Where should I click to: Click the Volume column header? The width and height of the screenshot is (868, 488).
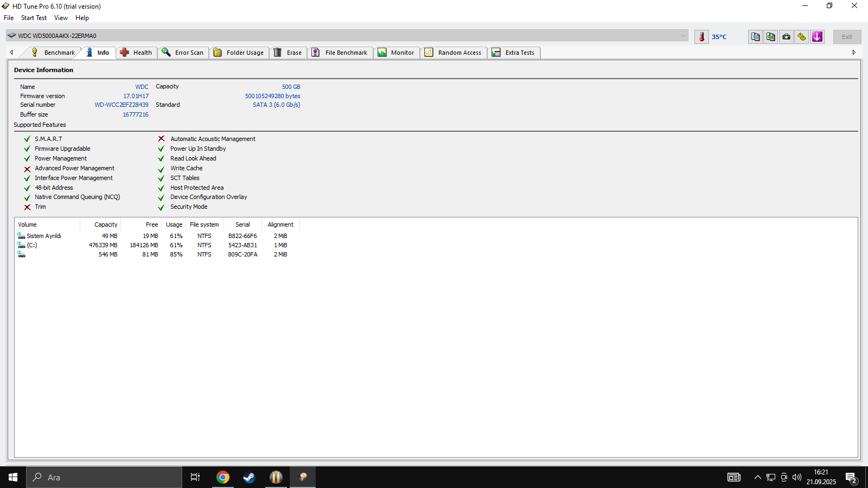[47, 224]
